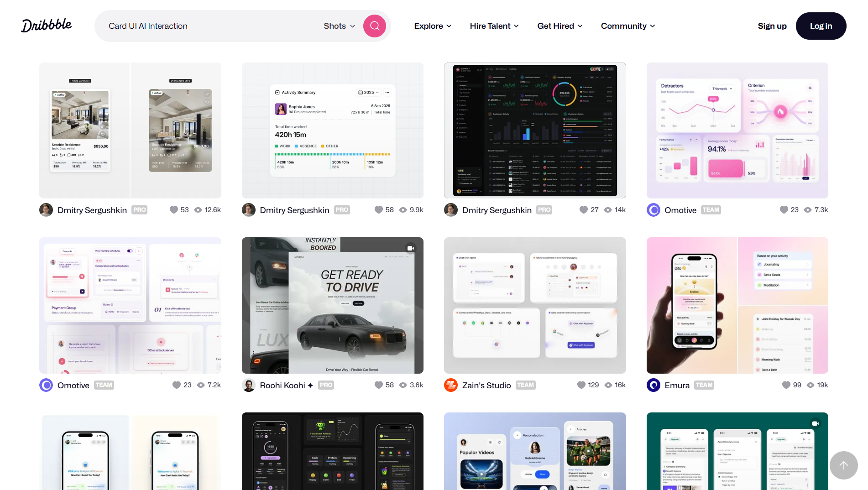Open the Get Hired dropdown

[559, 26]
